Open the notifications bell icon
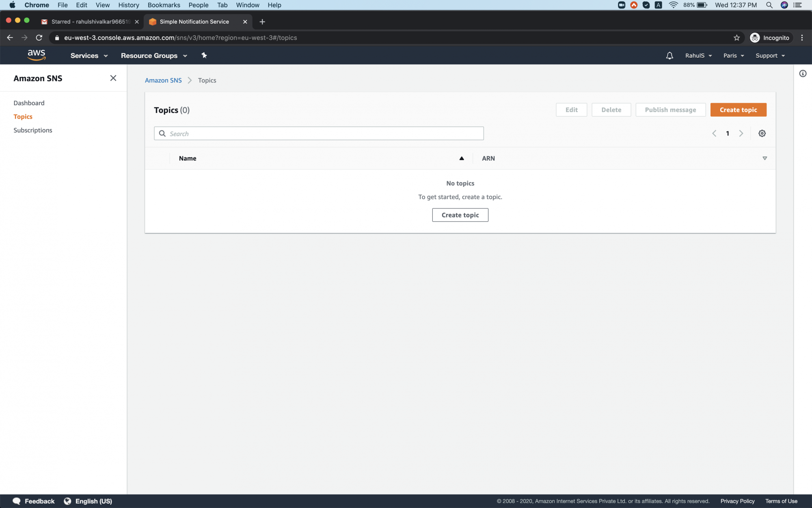 [x=669, y=55]
